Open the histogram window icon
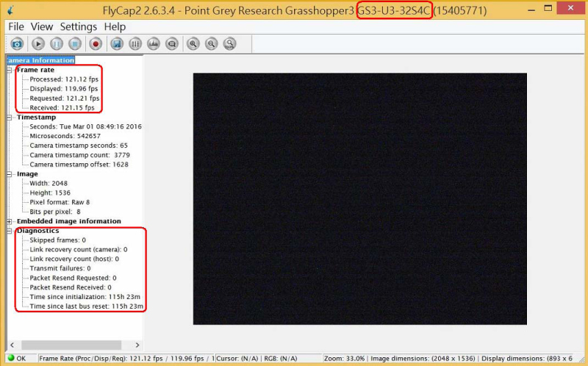This screenshot has width=588, height=366. click(x=154, y=44)
